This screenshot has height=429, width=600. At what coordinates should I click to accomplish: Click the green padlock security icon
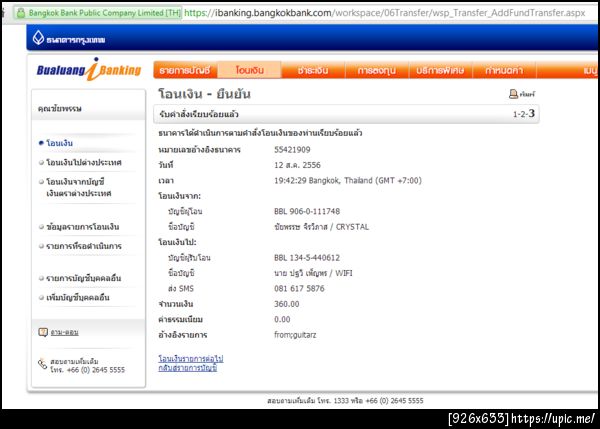21,13
